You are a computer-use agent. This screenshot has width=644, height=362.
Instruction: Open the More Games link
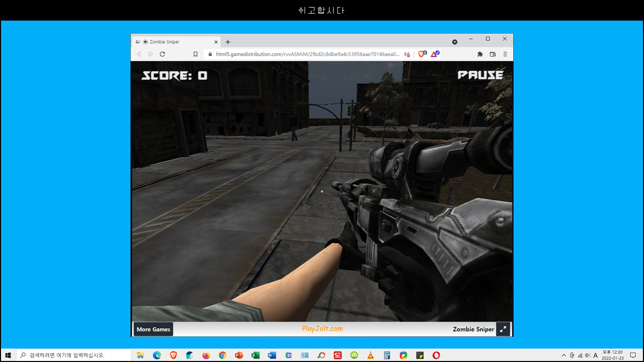[153, 329]
